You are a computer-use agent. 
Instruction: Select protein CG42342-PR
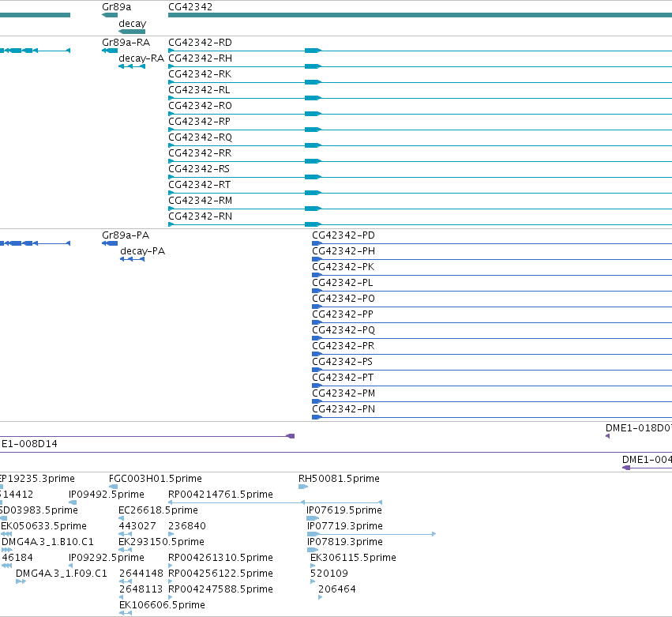tap(344, 346)
